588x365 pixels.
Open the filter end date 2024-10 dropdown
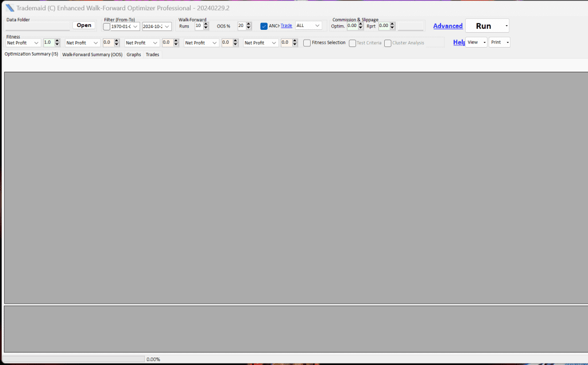point(167,26)
